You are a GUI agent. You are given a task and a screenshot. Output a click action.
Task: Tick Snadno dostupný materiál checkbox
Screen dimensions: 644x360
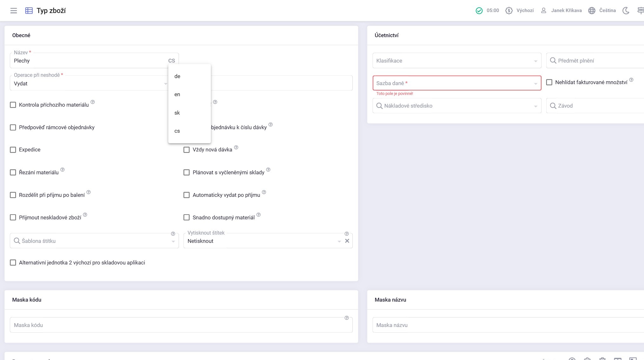(x=187, y=217)
